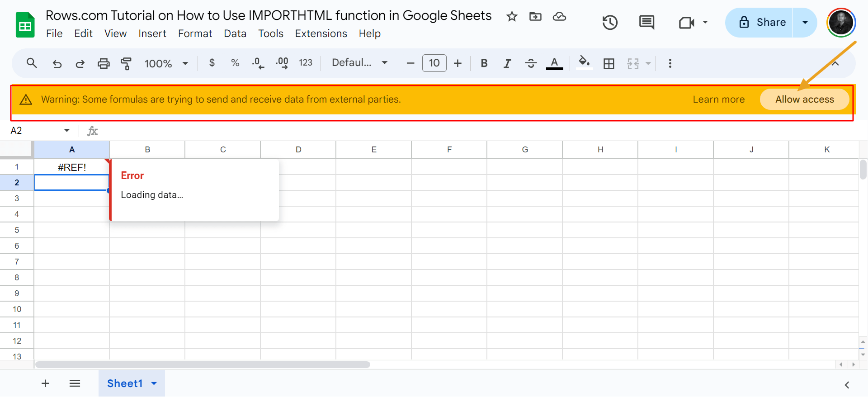
Task: Open the Edit menu
Action: (x=83, y=34)
